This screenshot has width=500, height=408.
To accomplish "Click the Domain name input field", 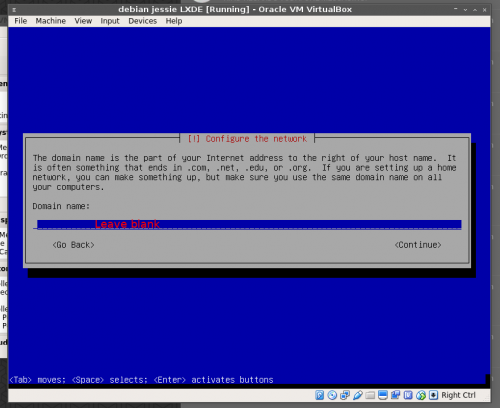I will tap(249, 224).
